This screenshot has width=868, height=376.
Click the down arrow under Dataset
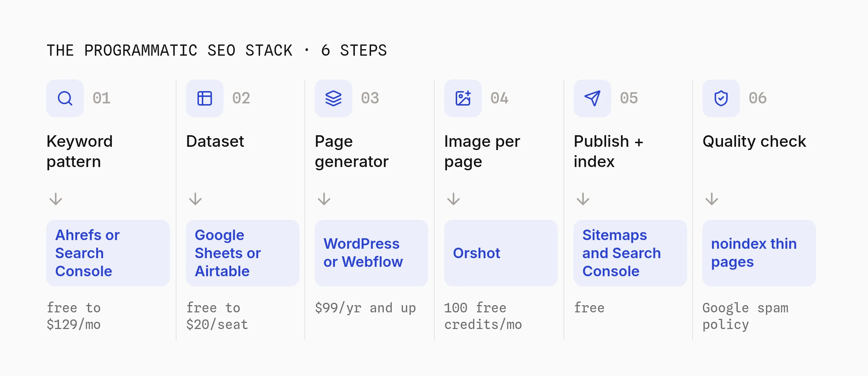click(195, 199)
